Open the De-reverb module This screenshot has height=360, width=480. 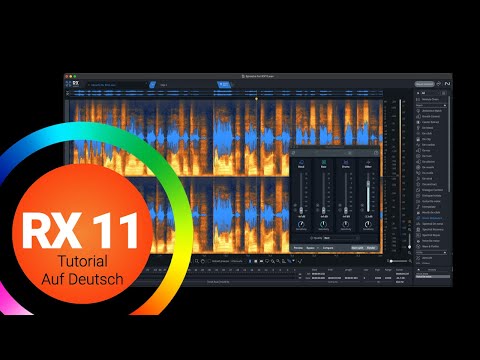(432, 167)
